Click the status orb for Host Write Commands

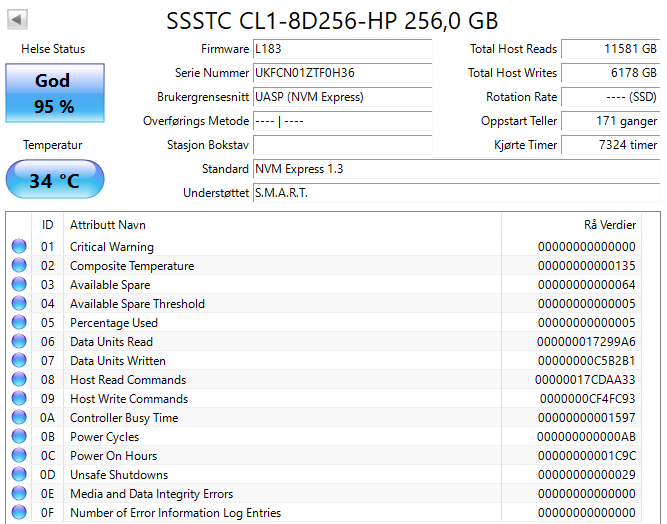click(x=19, y=398)
